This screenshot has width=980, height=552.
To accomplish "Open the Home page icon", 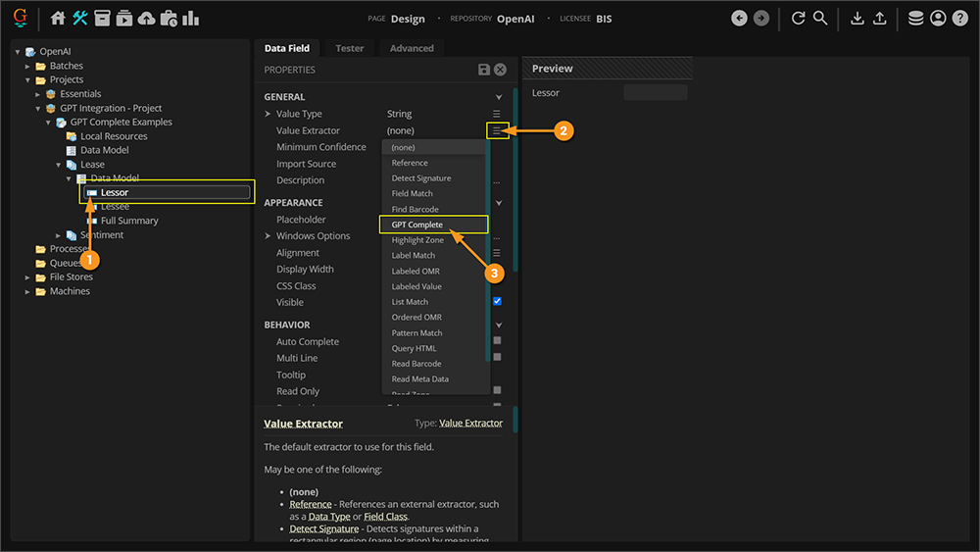I will (58, 19).
